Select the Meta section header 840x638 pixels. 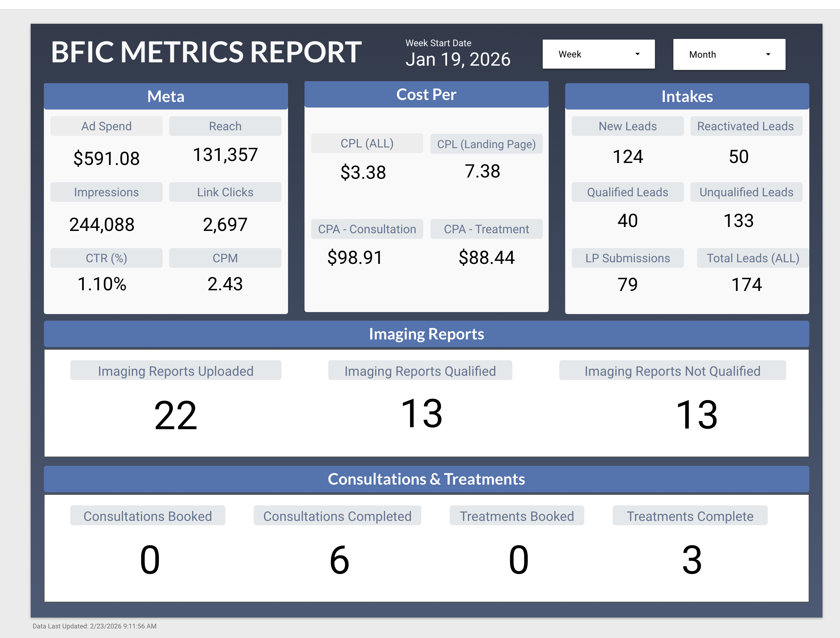coord(166,96)
